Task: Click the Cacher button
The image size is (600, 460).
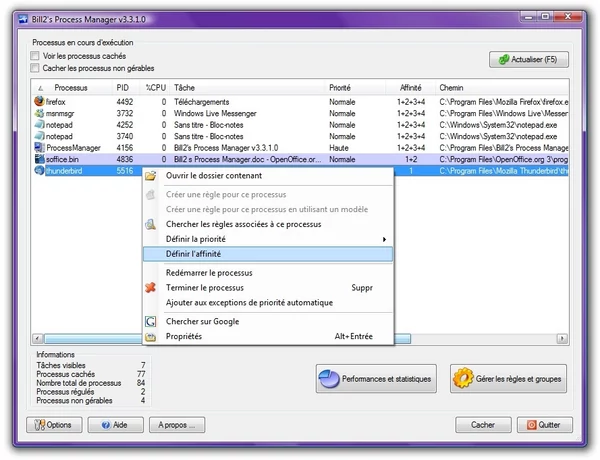Action: (483, 425)
